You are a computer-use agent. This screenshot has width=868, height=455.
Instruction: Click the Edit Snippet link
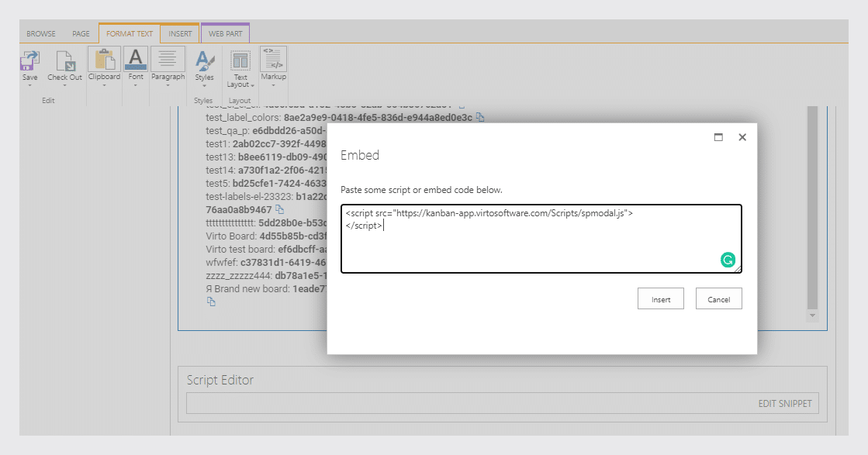point(784,404)
